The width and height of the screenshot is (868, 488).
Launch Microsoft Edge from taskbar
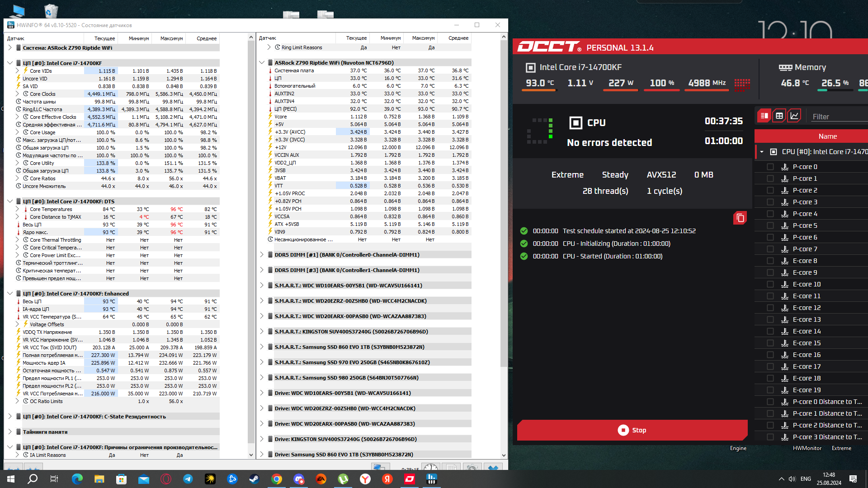click(x=77, y=479)
